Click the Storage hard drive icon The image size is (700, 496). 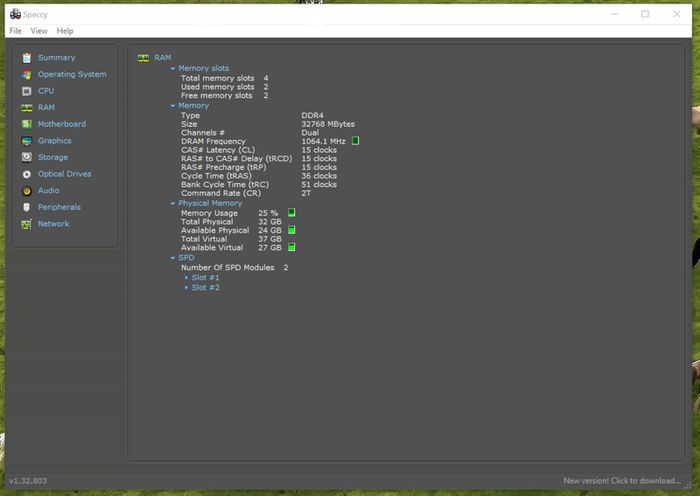click(x=27, y=157)
